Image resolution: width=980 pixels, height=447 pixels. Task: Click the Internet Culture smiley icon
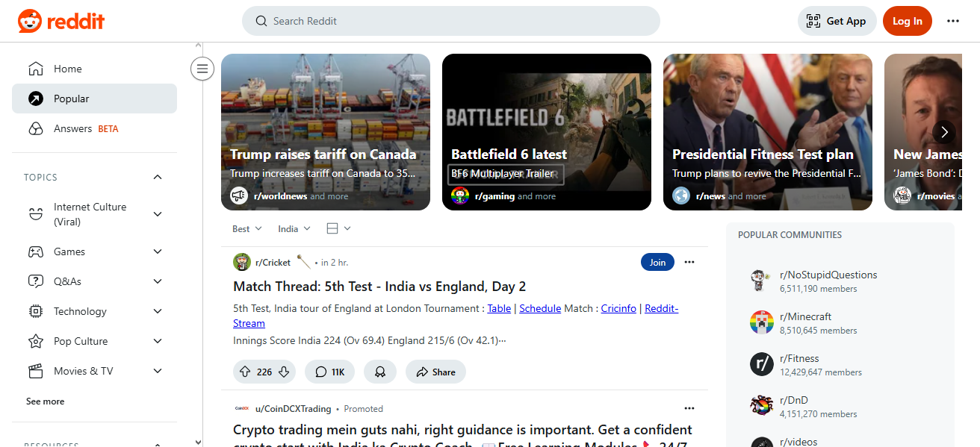[x=35, y=214]
